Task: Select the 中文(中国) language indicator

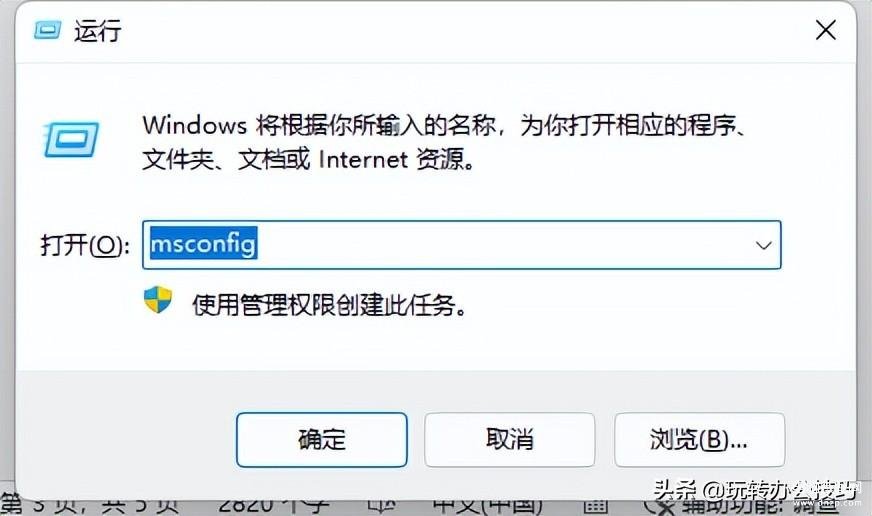Action: (x=488, y=505)
